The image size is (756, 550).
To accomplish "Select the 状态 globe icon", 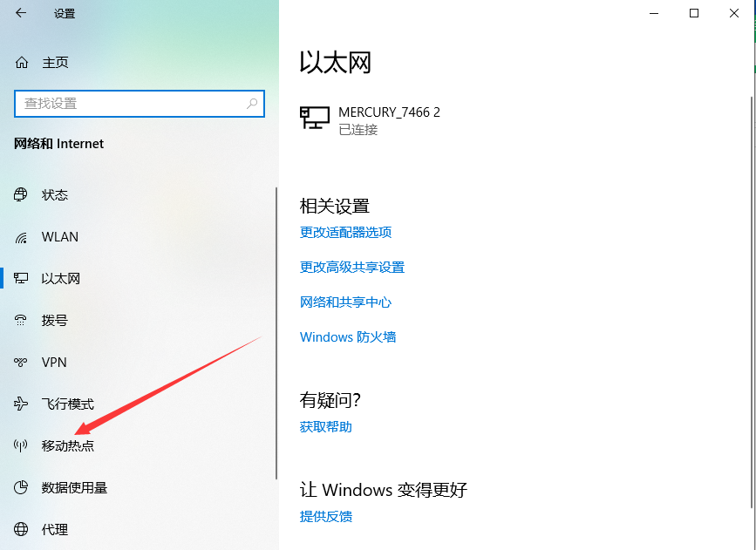I will click(21, 194).
